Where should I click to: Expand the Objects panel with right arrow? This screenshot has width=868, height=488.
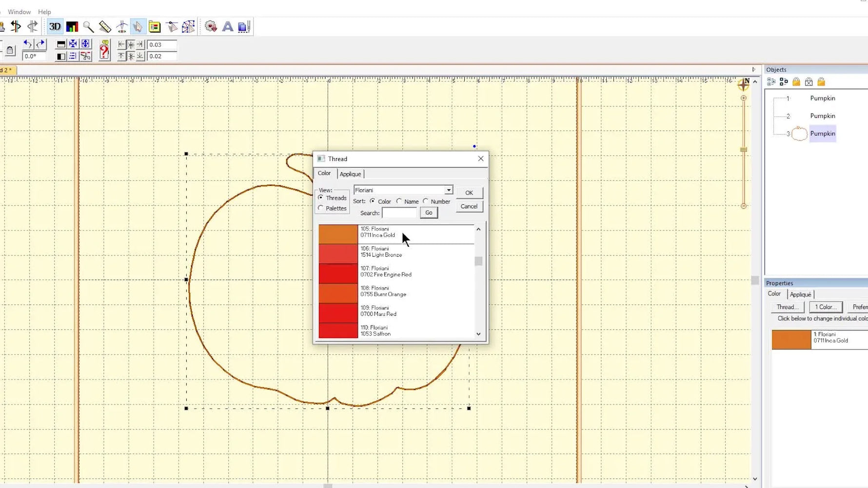click(753, 69)
